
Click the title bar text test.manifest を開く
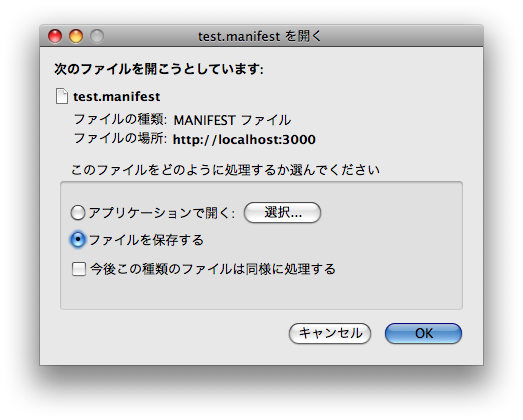(x=259, y=36)
